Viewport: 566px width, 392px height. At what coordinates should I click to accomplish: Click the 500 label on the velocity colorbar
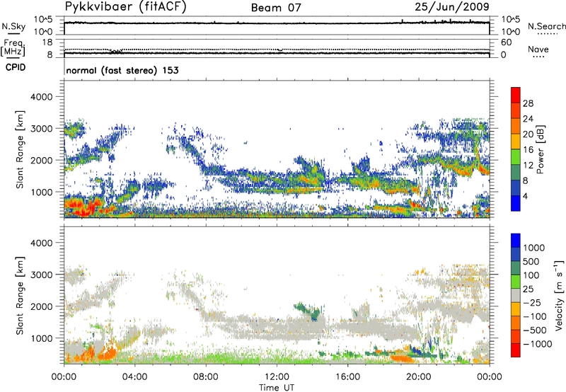tap(531, 262)
